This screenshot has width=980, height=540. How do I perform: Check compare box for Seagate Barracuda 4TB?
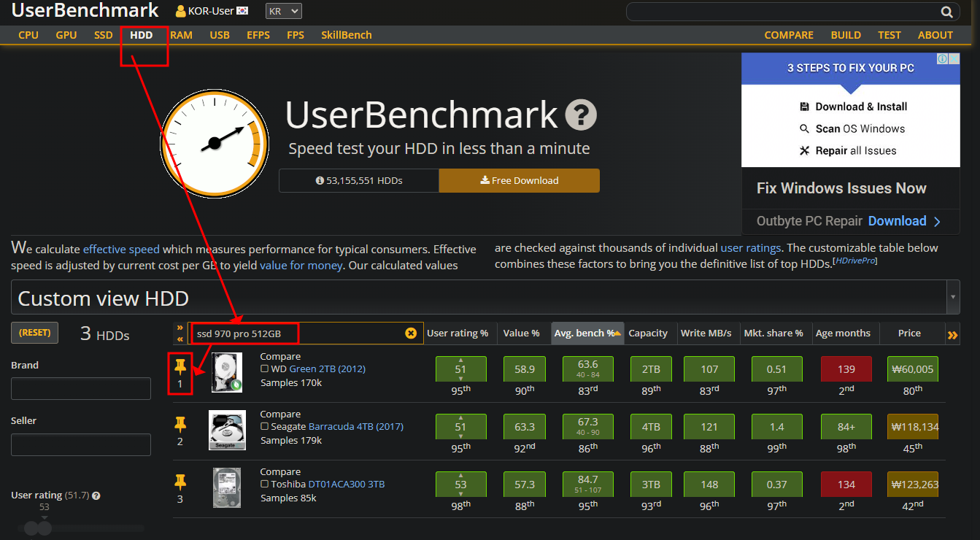pos(265,427)
